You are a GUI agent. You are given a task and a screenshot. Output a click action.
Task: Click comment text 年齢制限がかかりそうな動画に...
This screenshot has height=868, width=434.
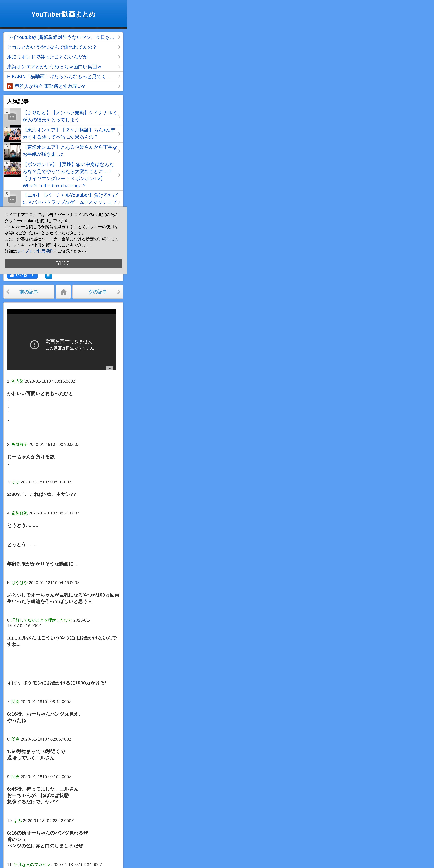click(42, 564)
